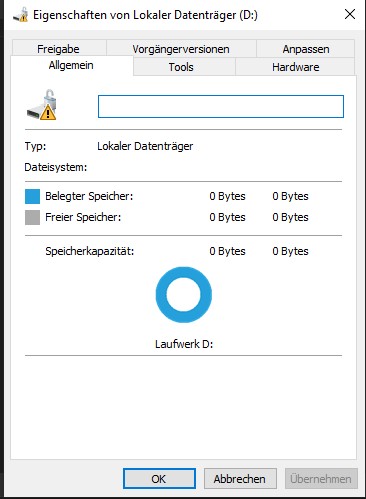Click the 'Freier Speicher:' label
366x499 pixels.
pyautogui.click(x=83, y=217)
